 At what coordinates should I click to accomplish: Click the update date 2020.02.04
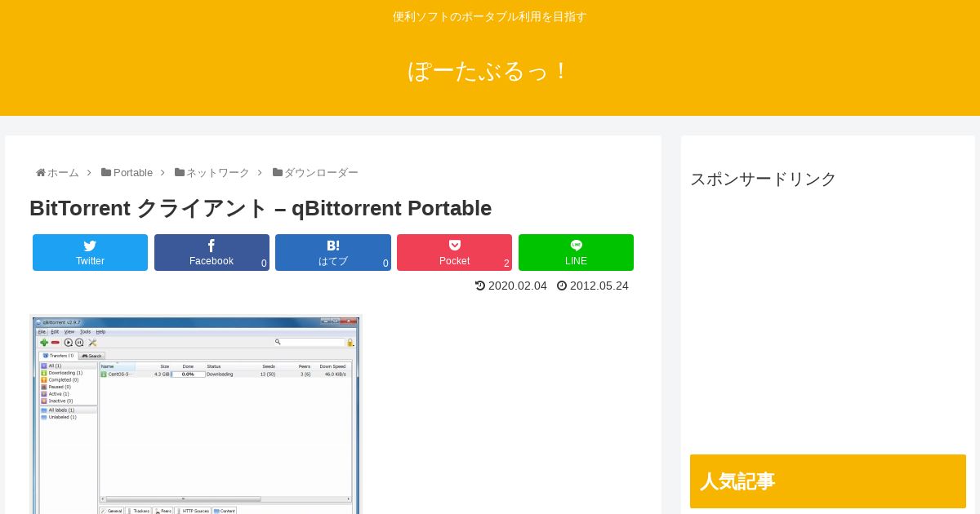click(x=518, y=286)
